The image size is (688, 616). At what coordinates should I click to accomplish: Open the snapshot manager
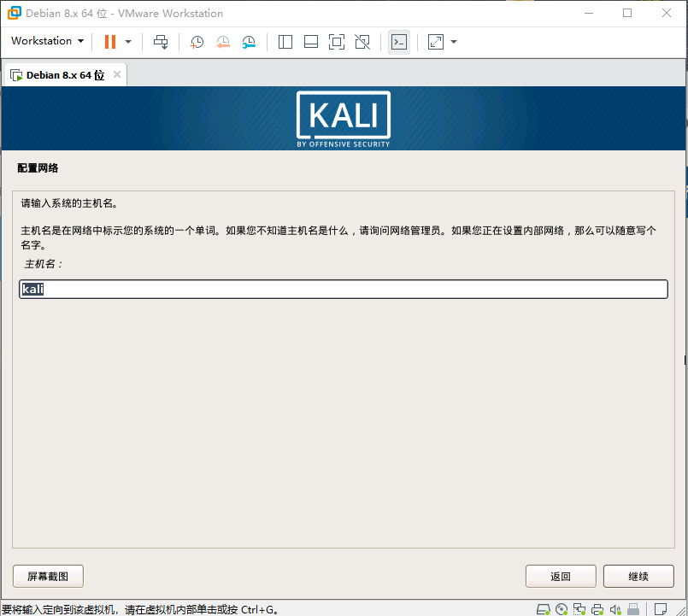[x=249, y=42]
